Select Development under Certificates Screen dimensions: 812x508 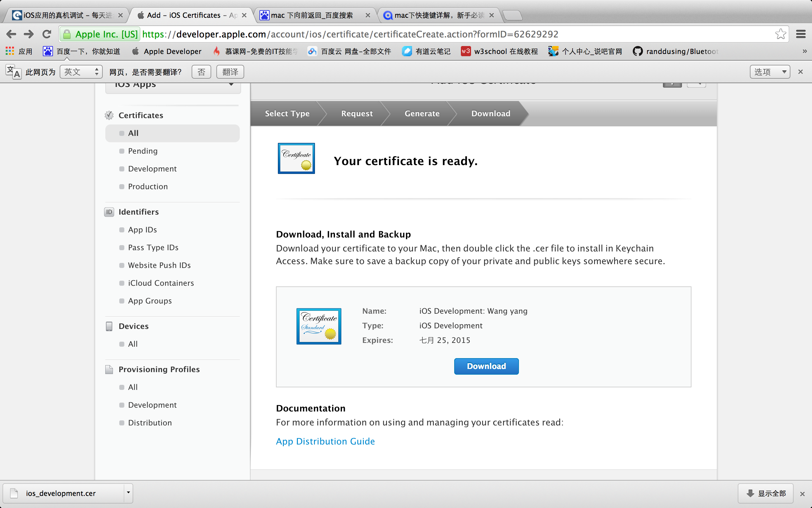coord(152,169)
